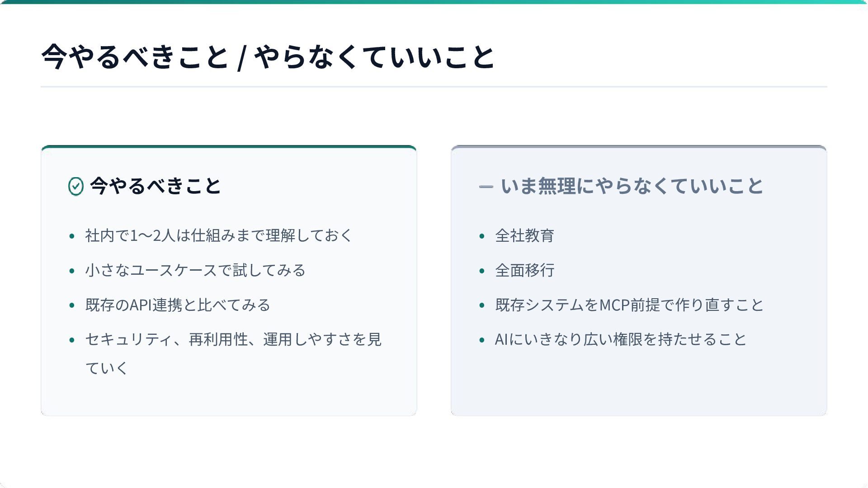Click the green bullet dot before 社内で1〜2人

click(71, 236)
